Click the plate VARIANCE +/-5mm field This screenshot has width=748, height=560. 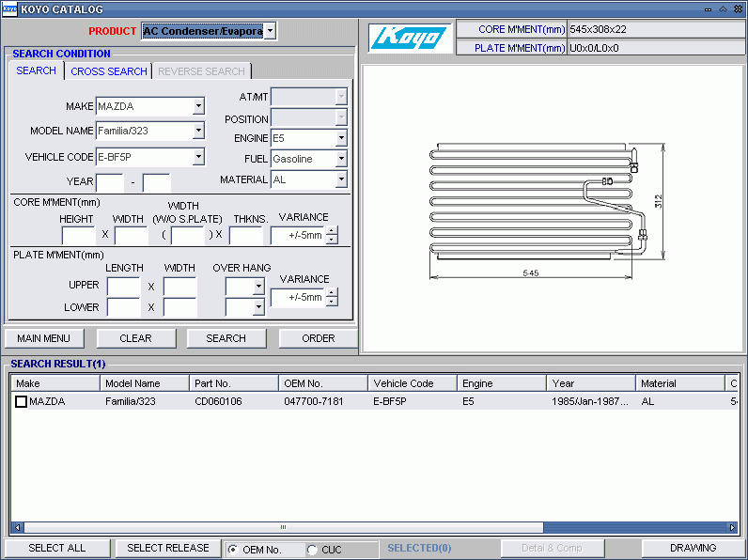coord(298,297)
